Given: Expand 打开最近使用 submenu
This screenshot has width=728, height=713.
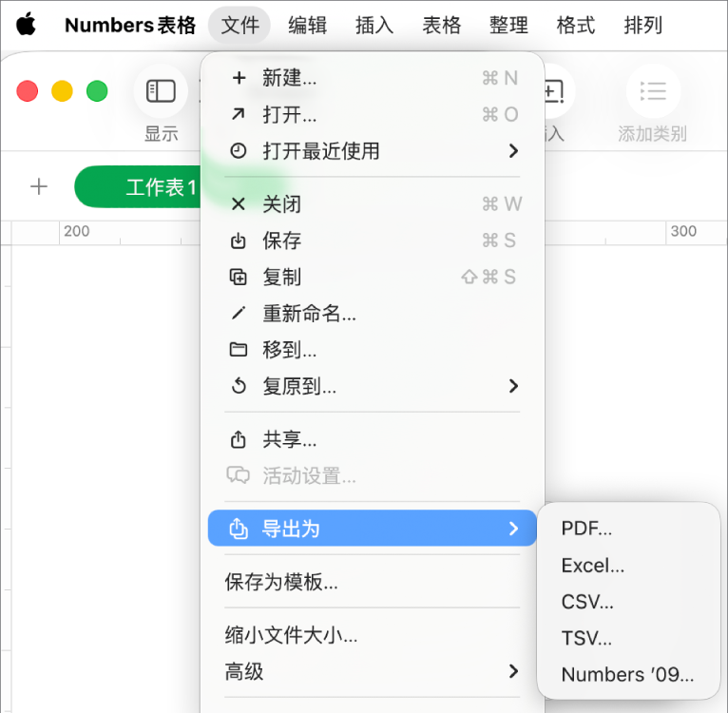Looking at the screenshot, I should coord(373,151).
